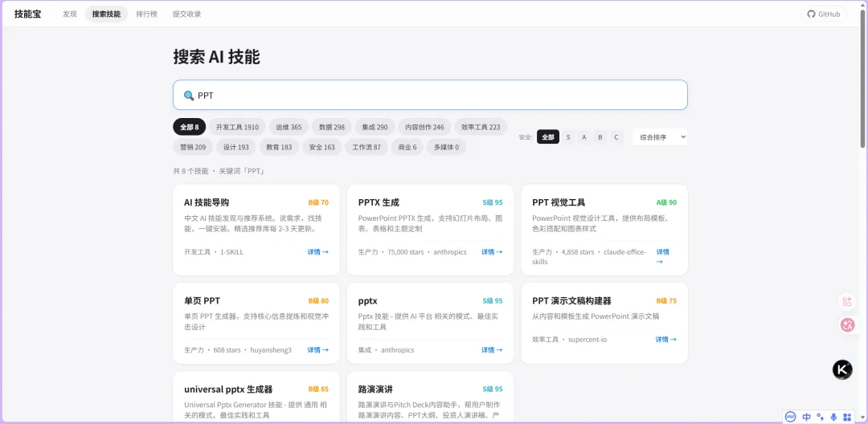This screenshot has width=868, height=424.
Task: Filter by 设计 193 category
Action: coord(235,147)
